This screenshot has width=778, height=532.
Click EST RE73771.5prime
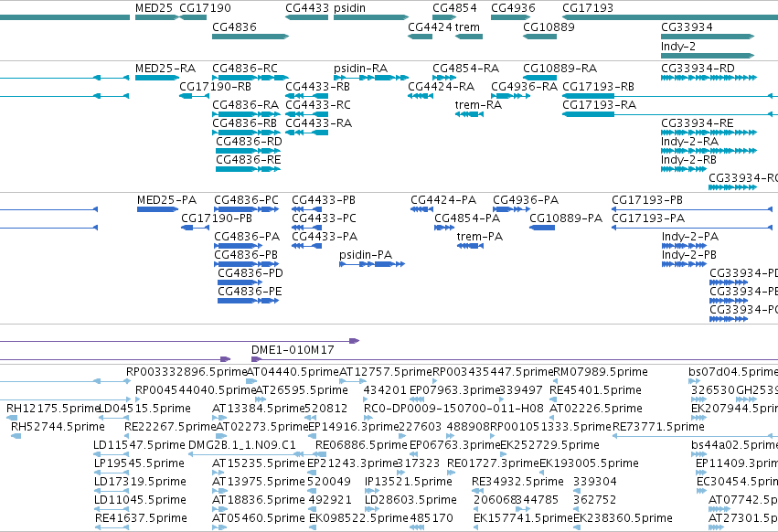point(658,427)
